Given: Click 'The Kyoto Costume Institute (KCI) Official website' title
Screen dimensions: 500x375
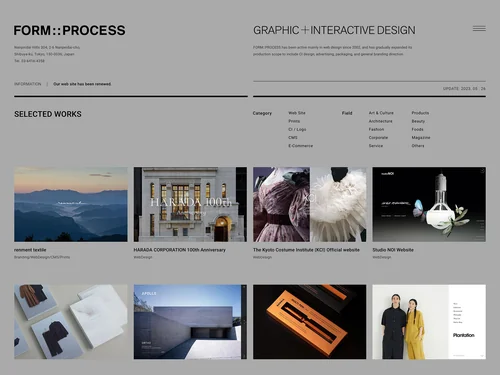Looking at the screenshot, I should click(306, 250).
